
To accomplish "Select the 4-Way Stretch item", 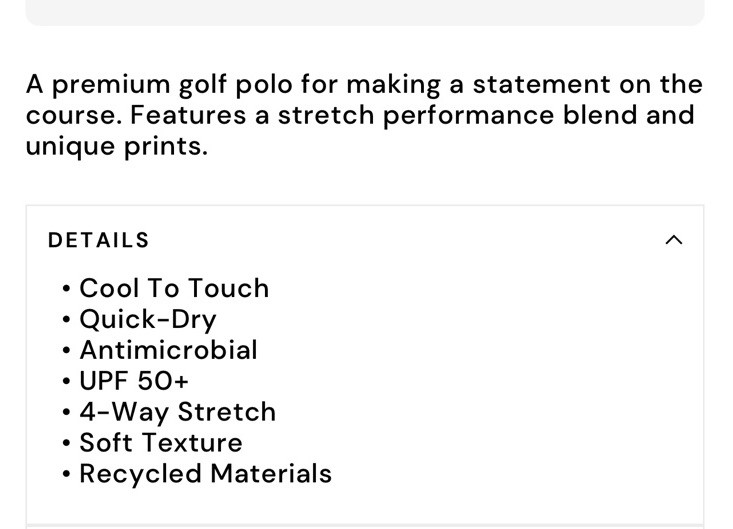I will point(177,412).
